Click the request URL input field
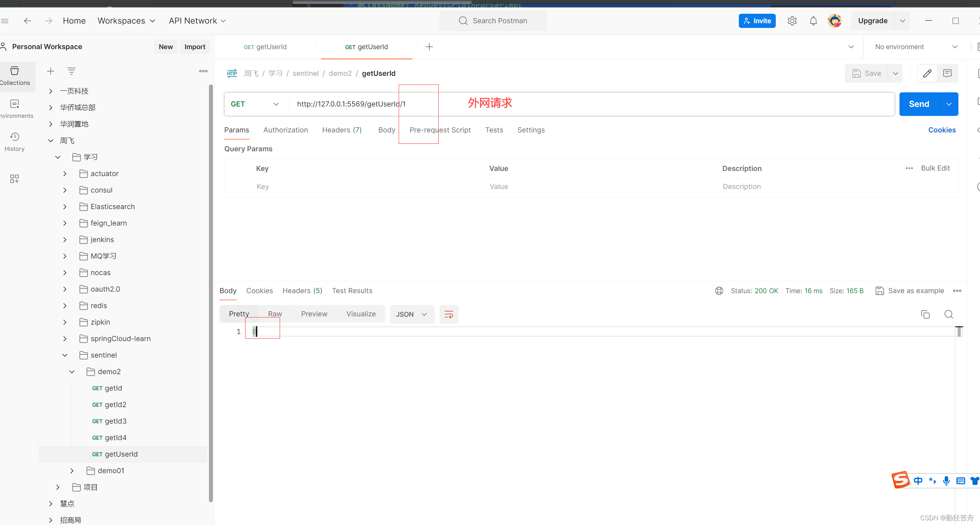This screenshot has height=525, width=980. [592, 104]
